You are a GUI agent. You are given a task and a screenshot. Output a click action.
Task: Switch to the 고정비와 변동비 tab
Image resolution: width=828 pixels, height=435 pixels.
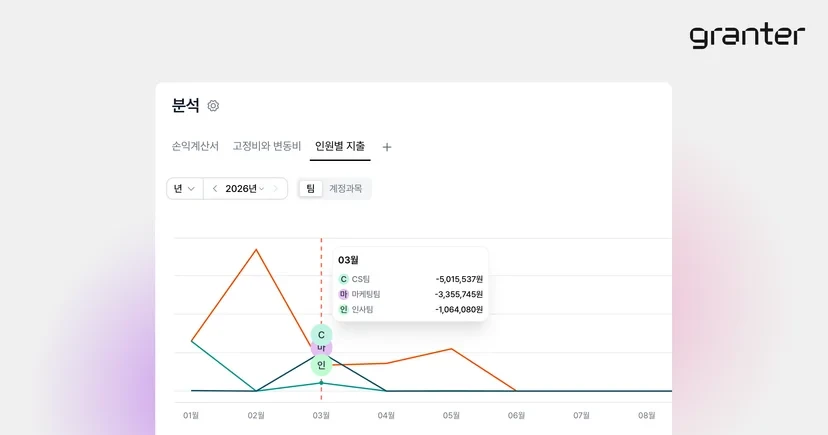pyautogui.click(x=267, y=146)
